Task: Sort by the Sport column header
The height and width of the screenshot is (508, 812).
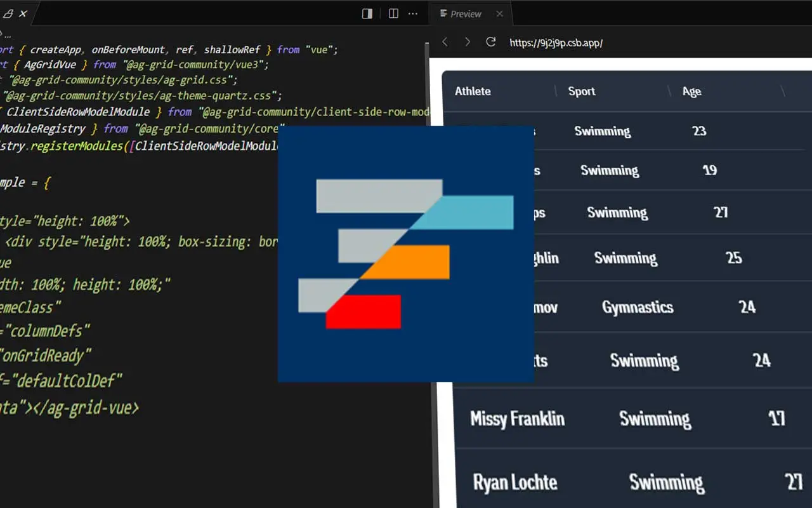Action: point(582,91)
